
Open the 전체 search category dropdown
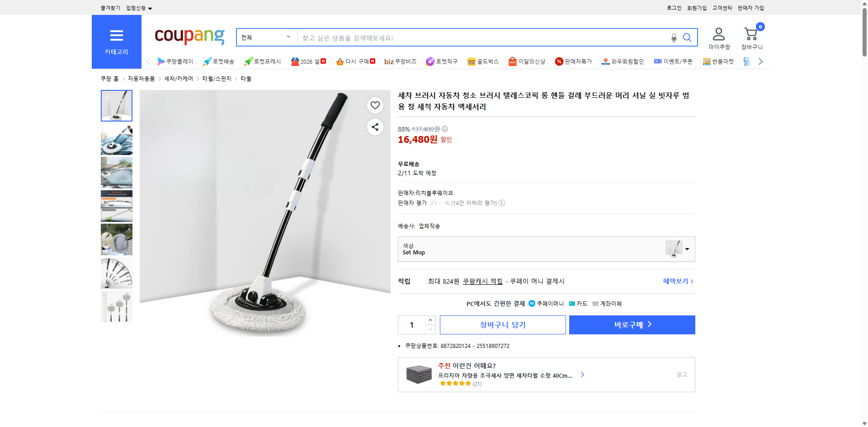pos(266,38)
